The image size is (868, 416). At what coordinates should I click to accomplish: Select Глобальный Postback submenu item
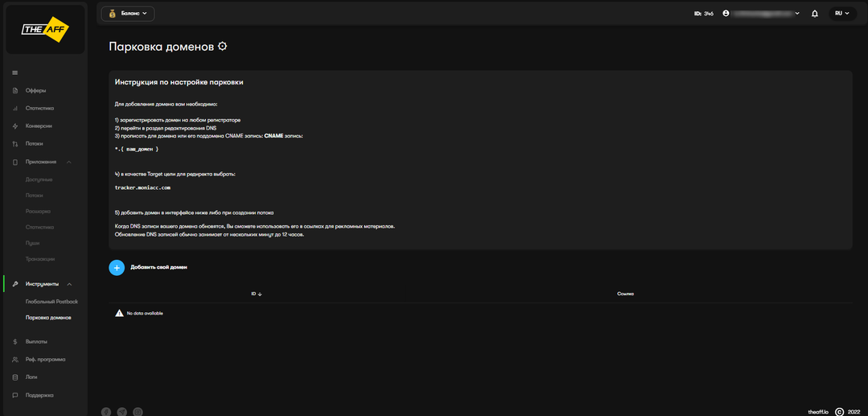51,301
